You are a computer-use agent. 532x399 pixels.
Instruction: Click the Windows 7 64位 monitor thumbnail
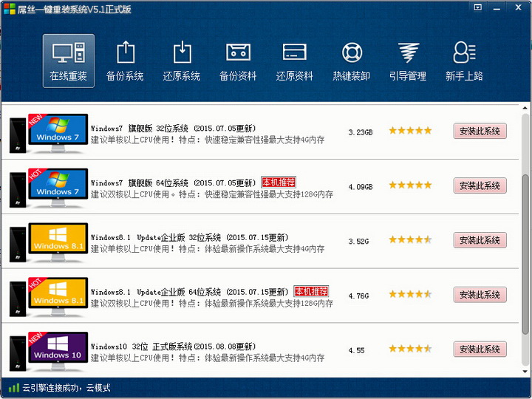click(x=58, y=188)
